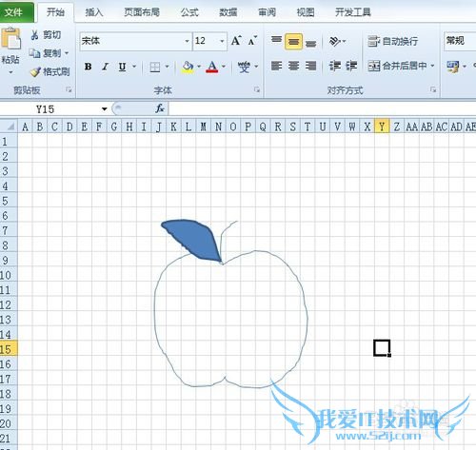Switch to the Home (开始) tab
This screenshot has height=450, width=476.
(x=55, y=12)
